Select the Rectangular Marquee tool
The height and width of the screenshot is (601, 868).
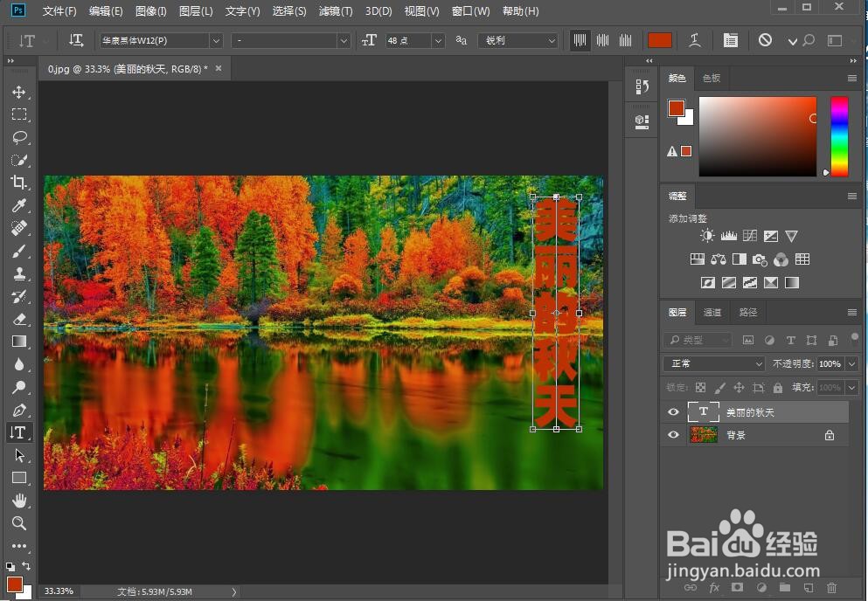(19, 114)
